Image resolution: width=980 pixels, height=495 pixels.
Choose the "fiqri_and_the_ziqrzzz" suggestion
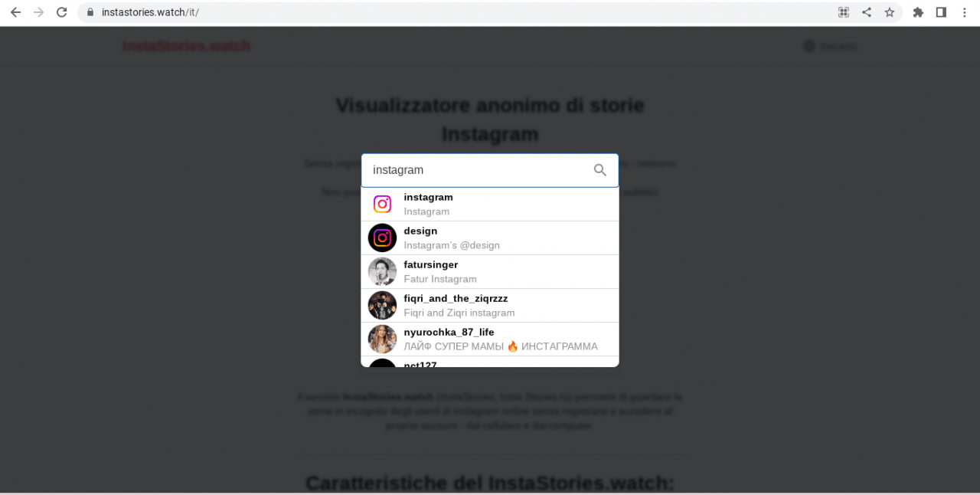tap(490, 305)
